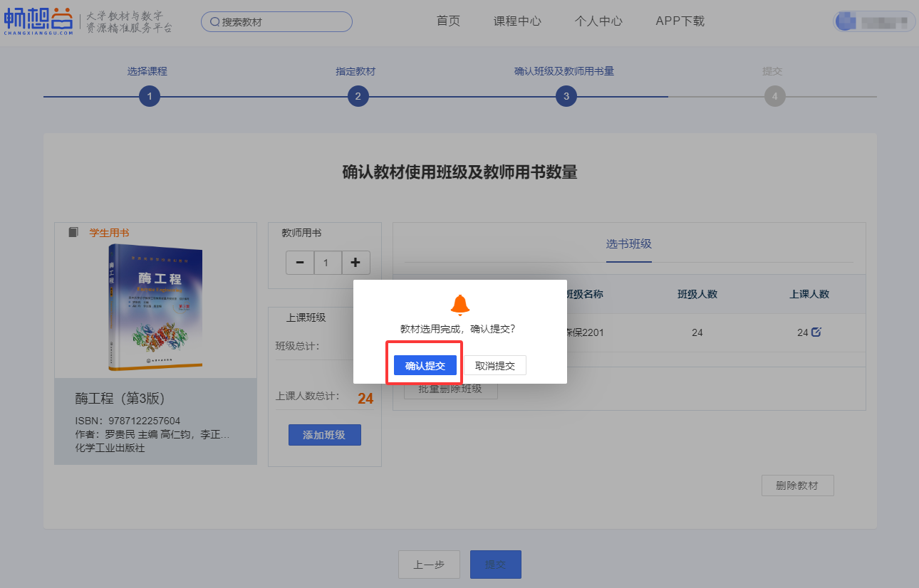The height and width of the screenshot is (588, 919).
Task: Click the edit icon beside 上课人数 24
Action: [x=816, y=332]
